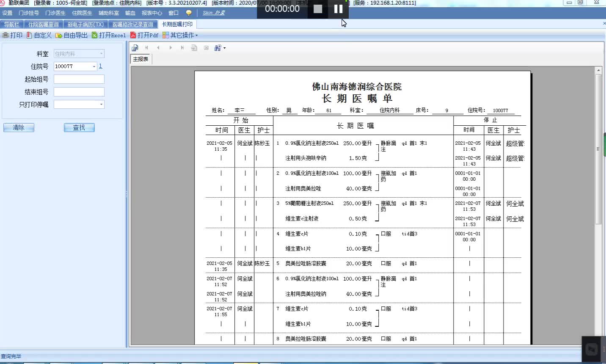Switch to the 住院医嘱查询 tab

(x=44, y=25)
